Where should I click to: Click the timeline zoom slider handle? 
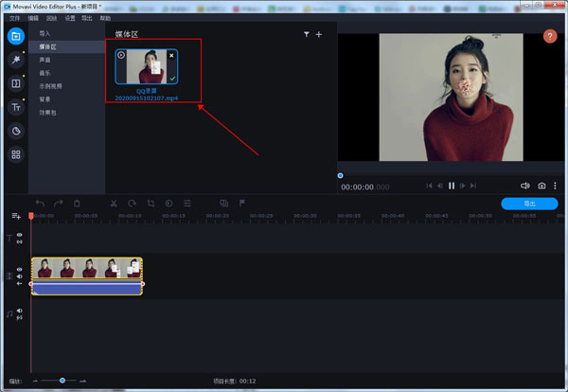[62, 381]
